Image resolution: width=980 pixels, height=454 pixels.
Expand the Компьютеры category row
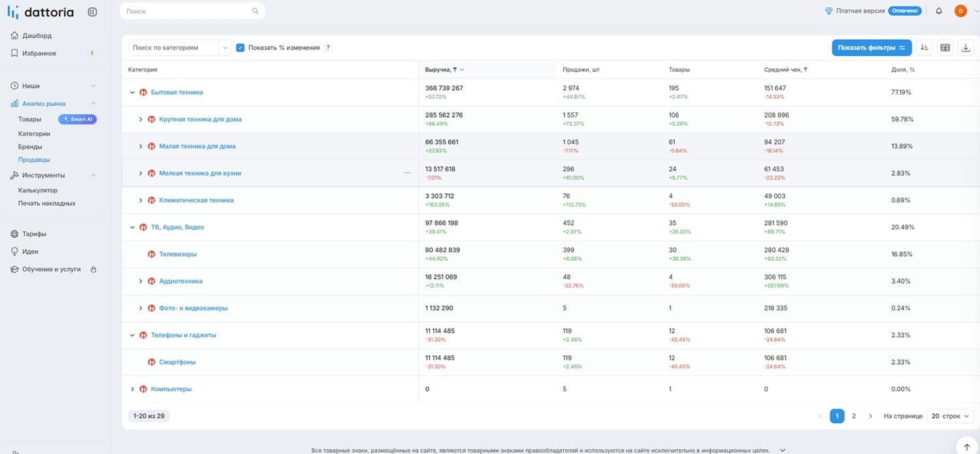tap(133, 389)
